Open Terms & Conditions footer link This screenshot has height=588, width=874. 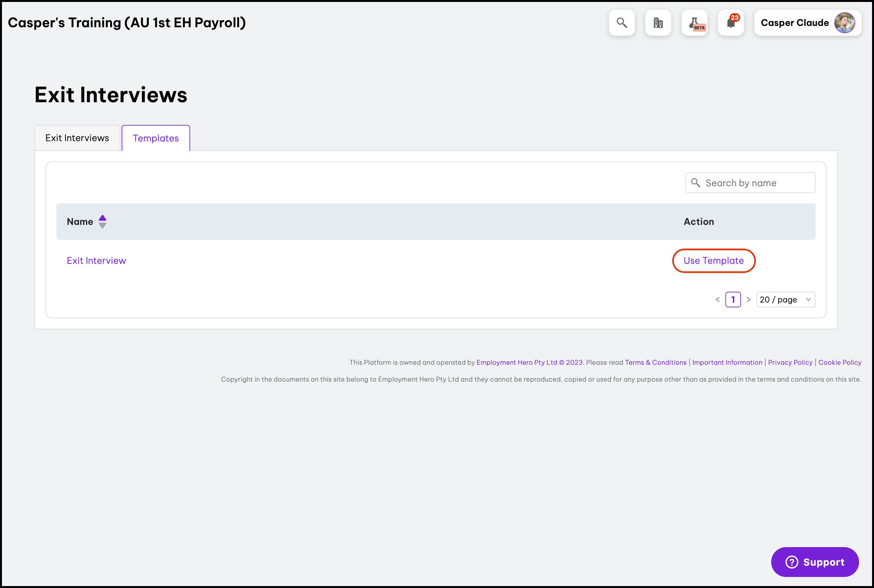pyautogui.click(x=655, y=362)
